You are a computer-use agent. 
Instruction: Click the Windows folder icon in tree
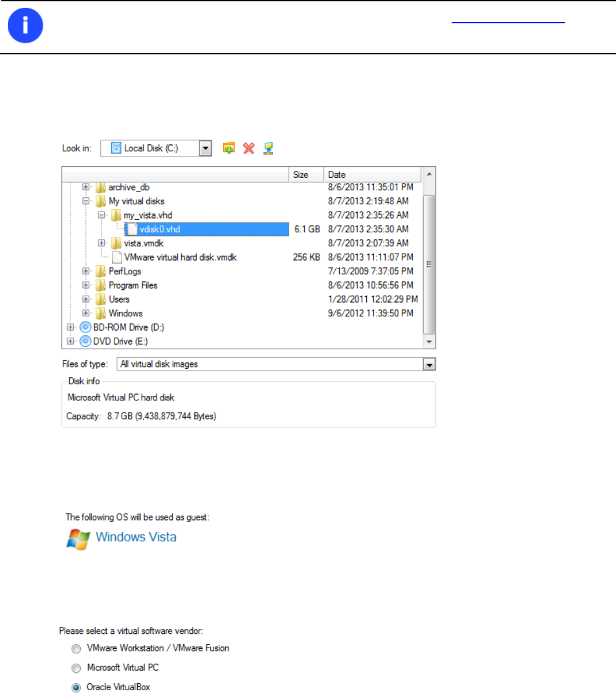(101, 313)
